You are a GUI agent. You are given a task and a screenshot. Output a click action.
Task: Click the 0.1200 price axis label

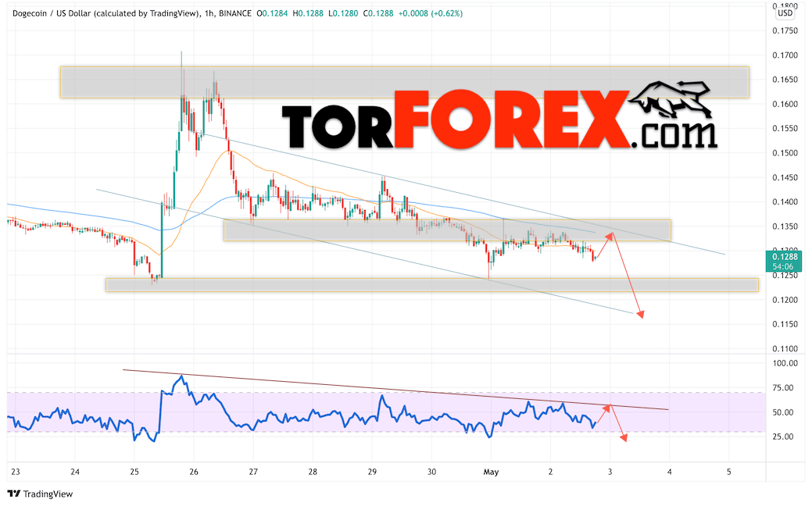[785, 300]
